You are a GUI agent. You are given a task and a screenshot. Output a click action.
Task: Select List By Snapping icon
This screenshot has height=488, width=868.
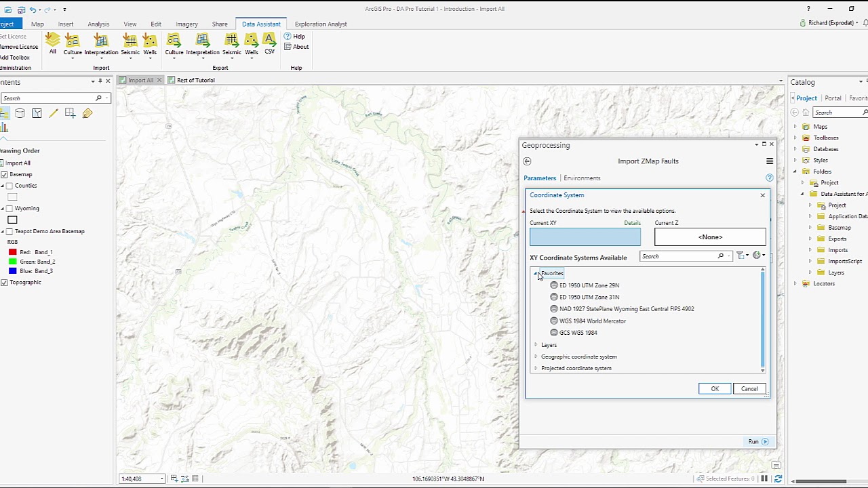71,113
